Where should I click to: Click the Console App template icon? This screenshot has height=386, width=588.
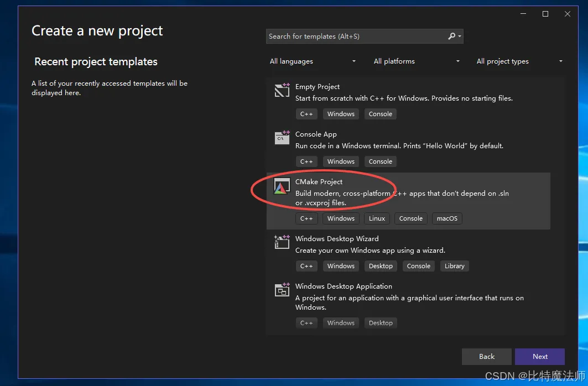click(x=282, y=138)
